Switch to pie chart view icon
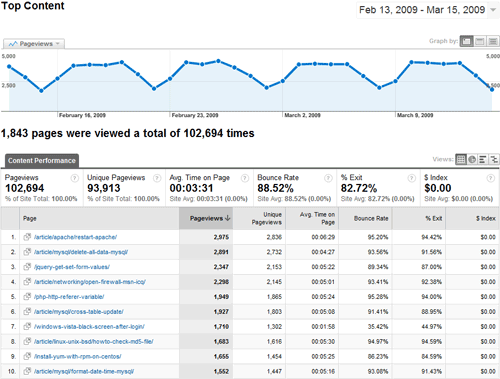Image resolution: width=500 pixels, height=379 pixels. click(472, 159)
